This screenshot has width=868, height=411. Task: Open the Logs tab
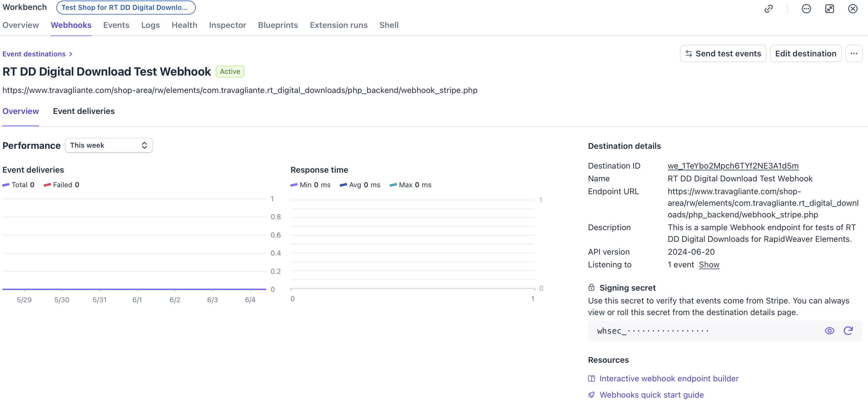(x=150, y=25)
